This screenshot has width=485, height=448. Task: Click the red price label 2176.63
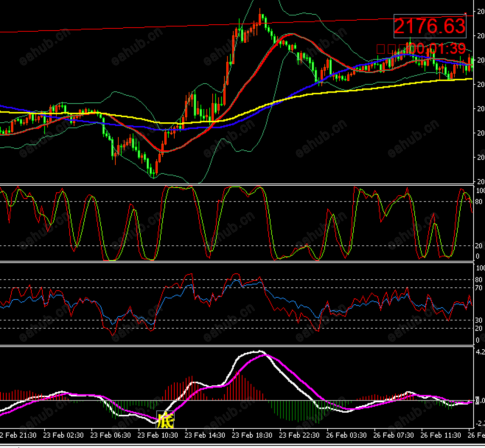tap(430, 26)
